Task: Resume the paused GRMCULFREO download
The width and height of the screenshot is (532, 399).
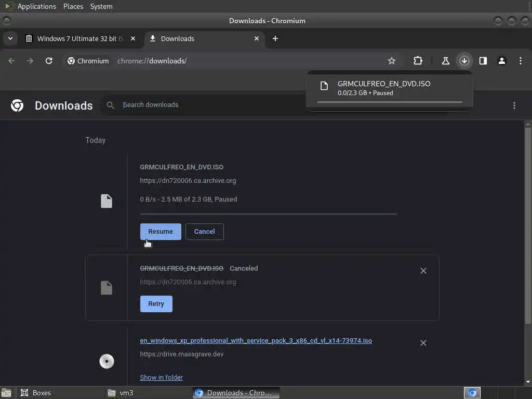Action: 161,231
